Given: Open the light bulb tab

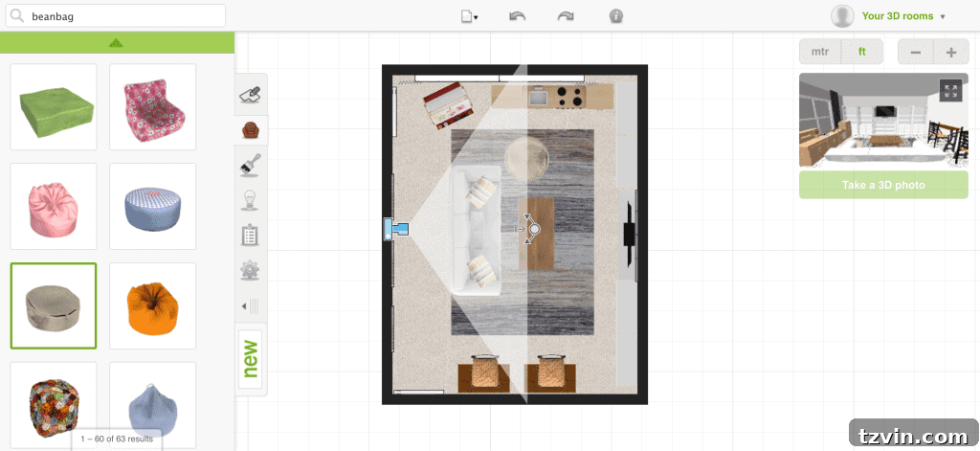Looking at the screenshot, I should pos(250,200).
